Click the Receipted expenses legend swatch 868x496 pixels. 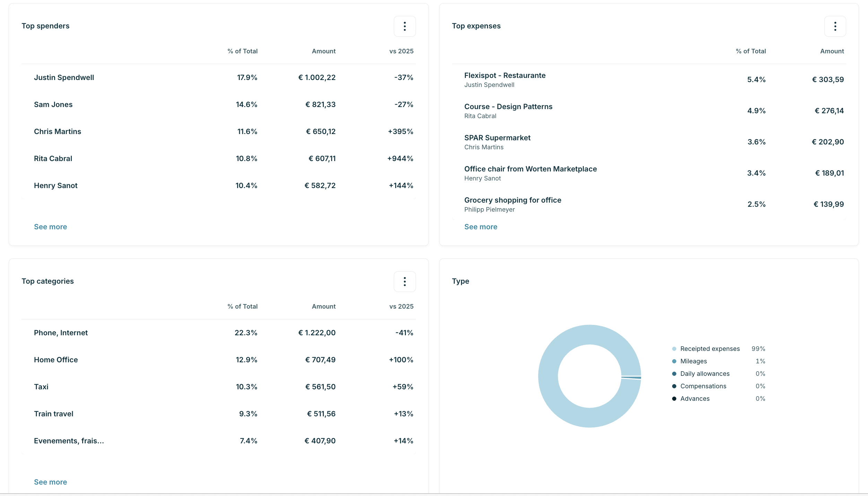click(x=674, y=349)
